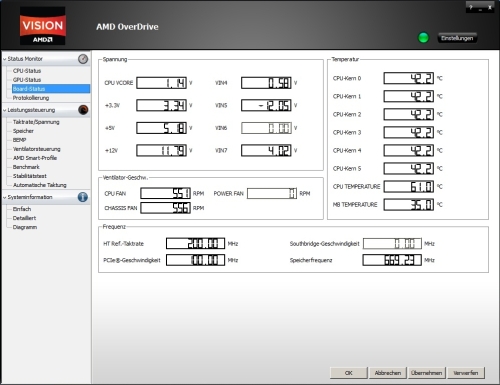The image size is (500, 385).
Task: Open CPU-Status page
Action: [x=27, y=71]
